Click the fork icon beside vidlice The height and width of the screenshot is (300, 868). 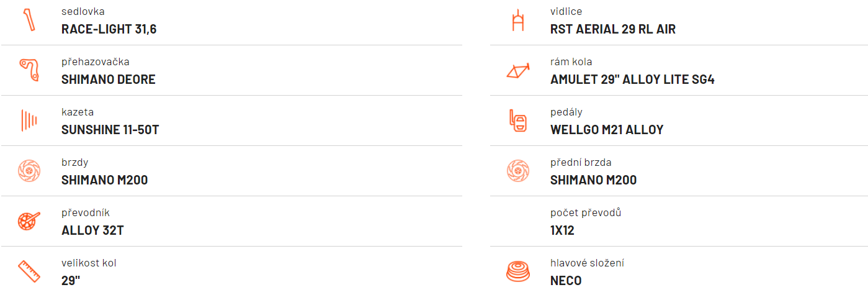coord(518,20)
